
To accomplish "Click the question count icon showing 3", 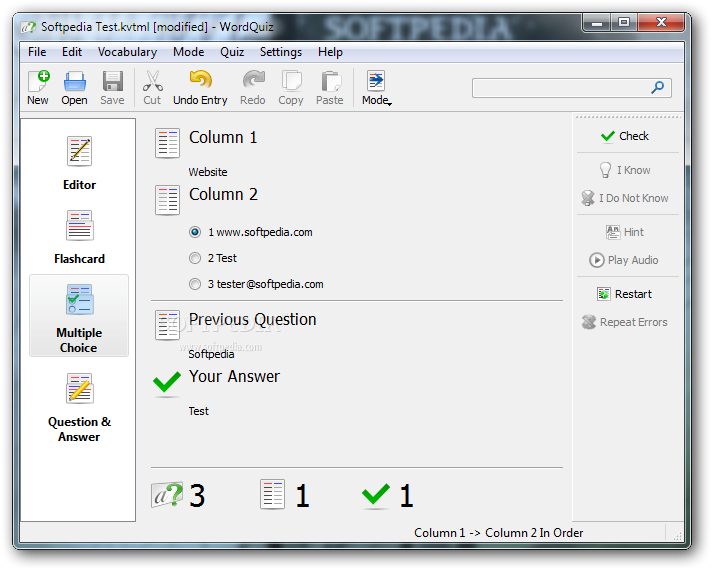I will click(x=167, y=494).
